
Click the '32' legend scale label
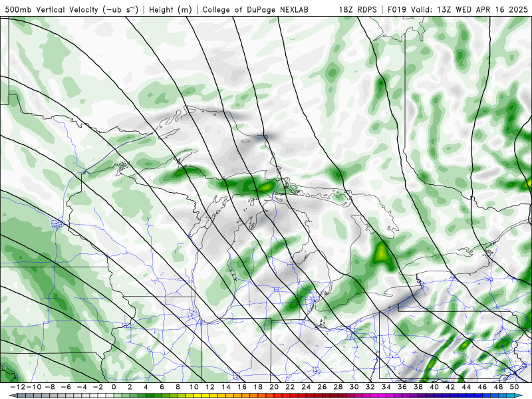coord(370,387)
